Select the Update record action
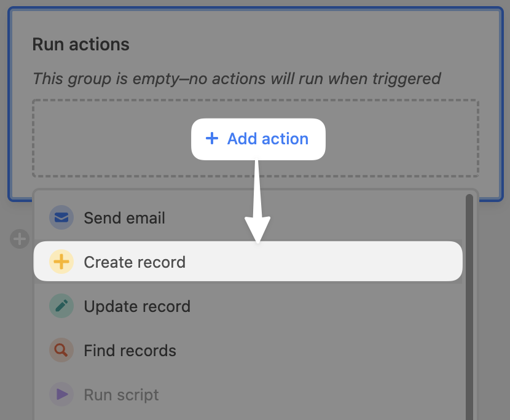 (248, 306)
